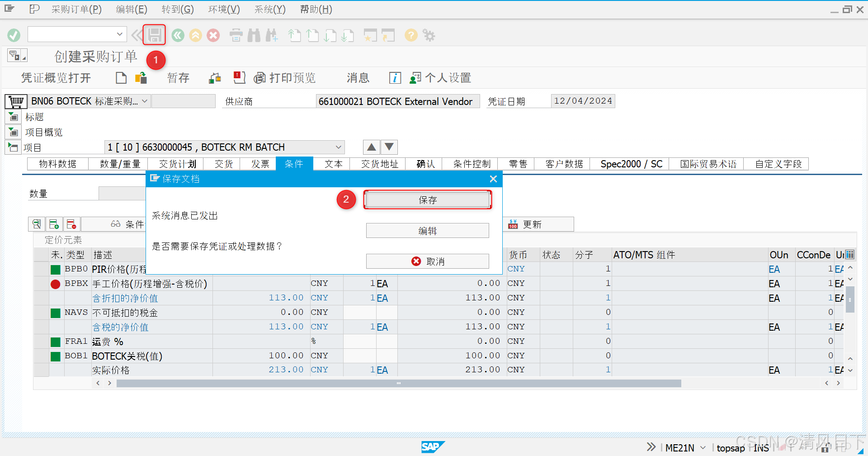Click the yellow Exit up-arrow icon
The width and height of the screenshot is (868, 456).
point(195,35)
